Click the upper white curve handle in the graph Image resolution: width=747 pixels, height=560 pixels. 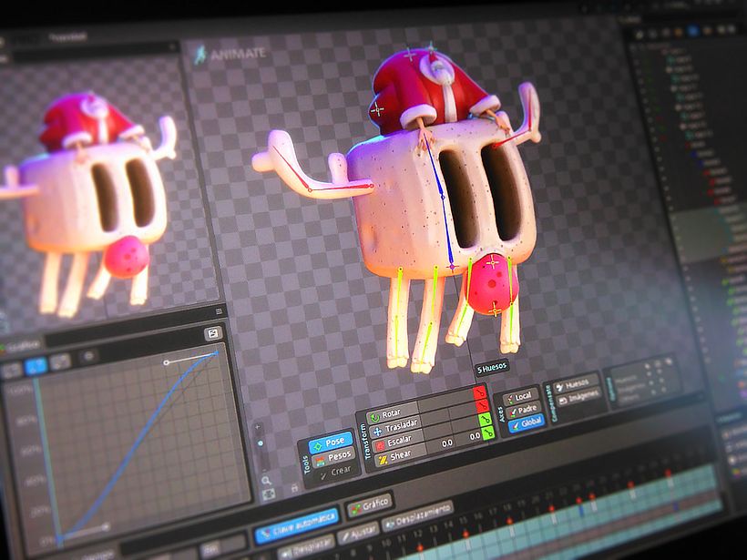(x=167, y=362)
